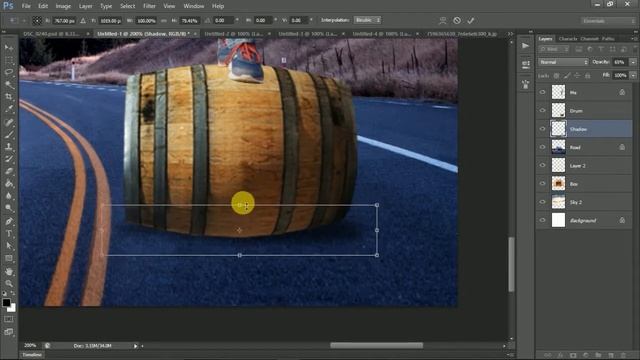Select the Clone Stamp tool
This screenshot has width=640, height=360.
(x=9, y=147)
